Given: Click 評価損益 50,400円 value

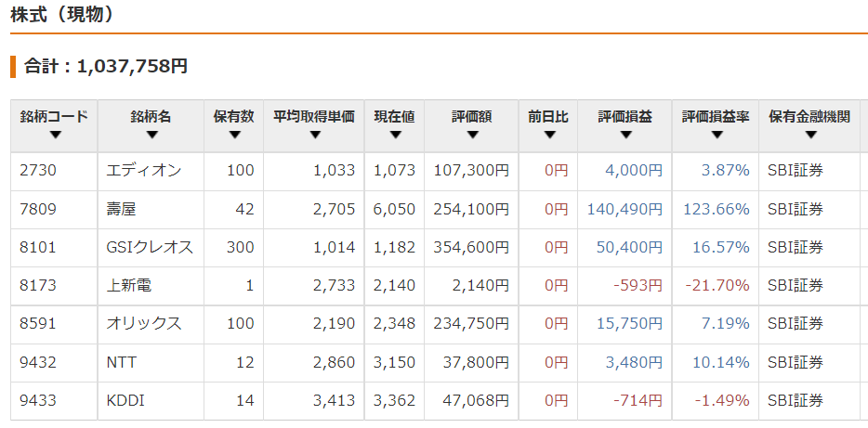Looking at the screenshot, I should pyautogui.click(x=629, y=247).
